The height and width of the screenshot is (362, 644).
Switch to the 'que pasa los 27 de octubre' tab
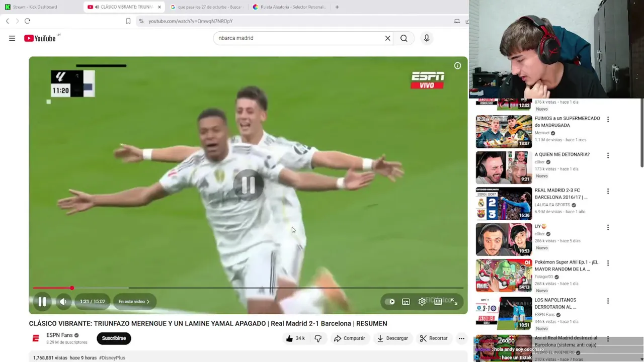coord(206,7)
